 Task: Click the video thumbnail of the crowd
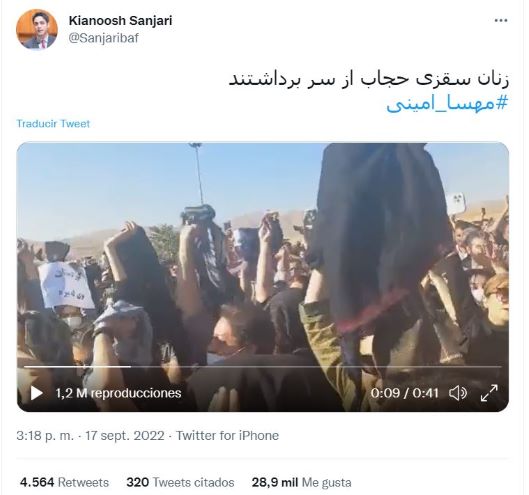click(x=263, y=277)
